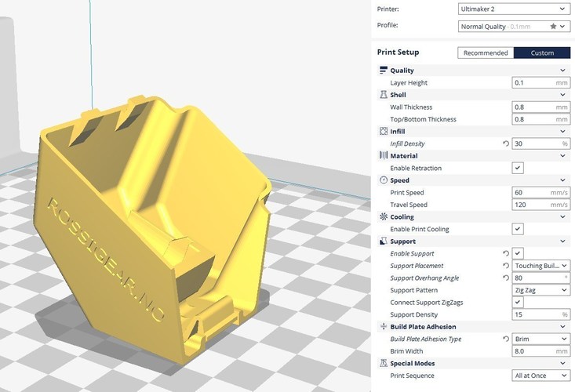
Task: Collapse the Shell section chevron
Action: click(563, 95)
